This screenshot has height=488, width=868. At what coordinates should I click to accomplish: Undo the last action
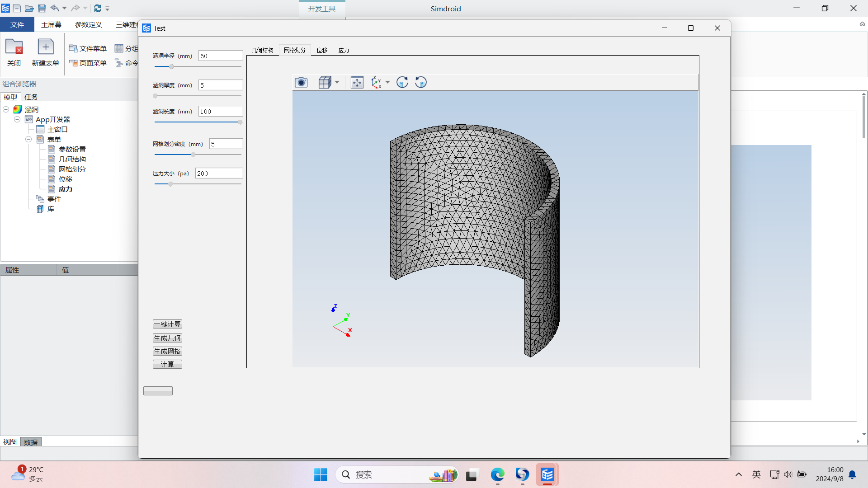[x=55, y=8]
